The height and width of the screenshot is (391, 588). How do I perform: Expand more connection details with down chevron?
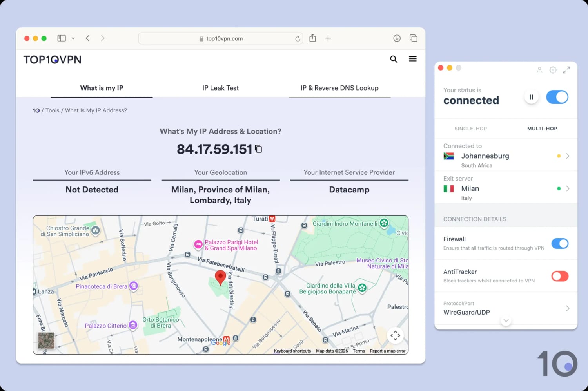(x=506, y=320)
